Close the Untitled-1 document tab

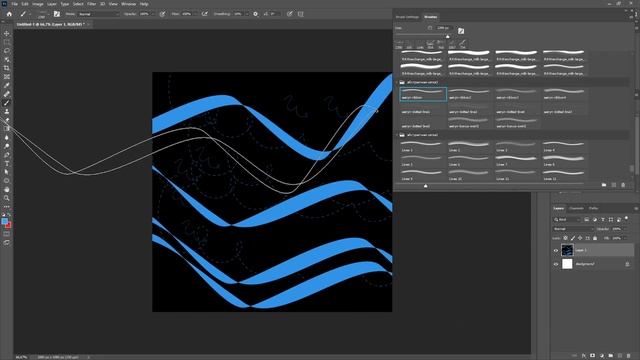click(88, 24)
